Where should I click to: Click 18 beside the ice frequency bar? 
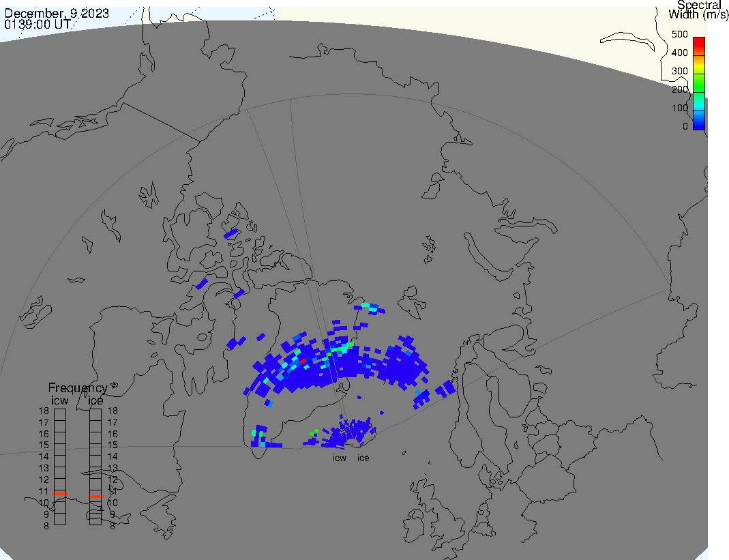point(113,411)
